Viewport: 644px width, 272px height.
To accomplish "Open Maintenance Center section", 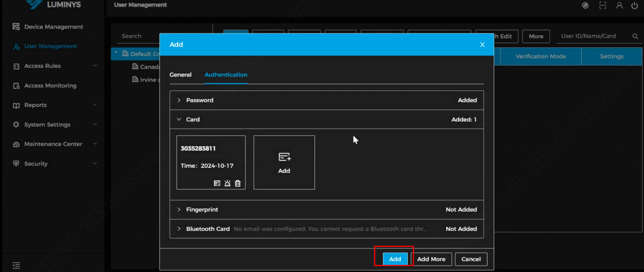I will tap(53, 144).
